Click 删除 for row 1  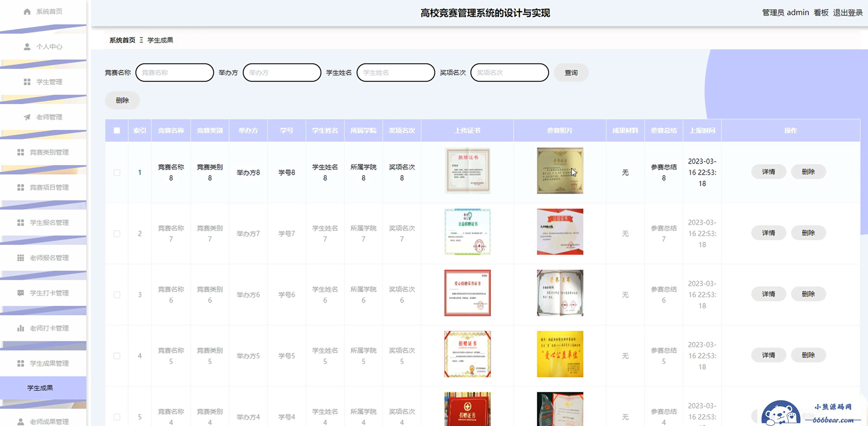pyautogui.click(x=808, y=172)
